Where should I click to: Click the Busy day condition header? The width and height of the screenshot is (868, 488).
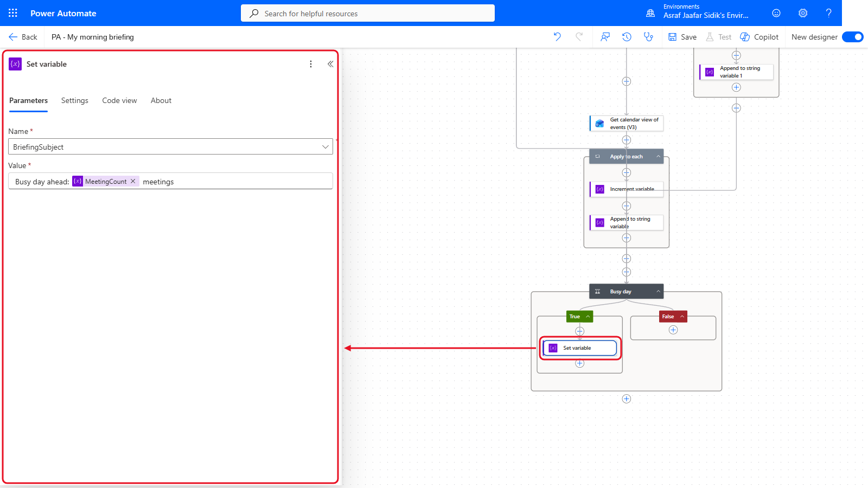click(x=627, y=291)
